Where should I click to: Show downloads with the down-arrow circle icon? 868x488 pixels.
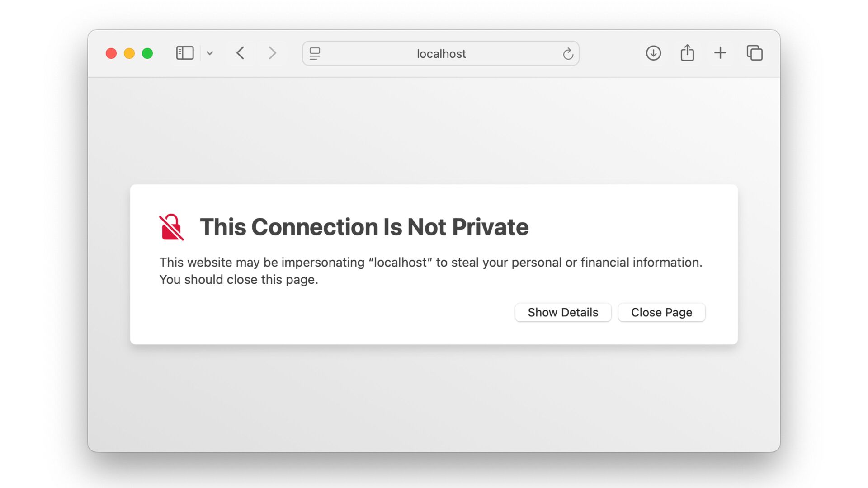653,53
